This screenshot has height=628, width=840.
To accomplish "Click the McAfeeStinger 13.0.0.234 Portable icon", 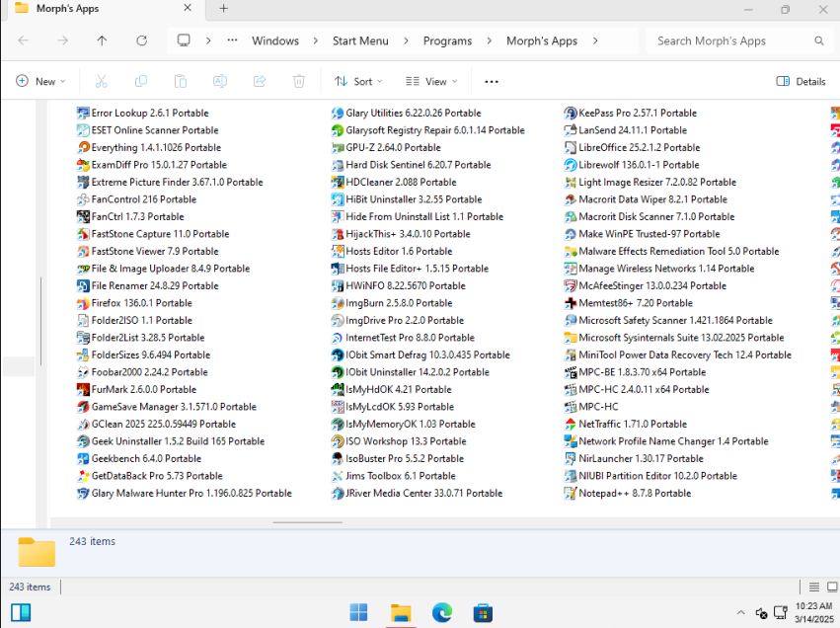I will coord(570,286).
